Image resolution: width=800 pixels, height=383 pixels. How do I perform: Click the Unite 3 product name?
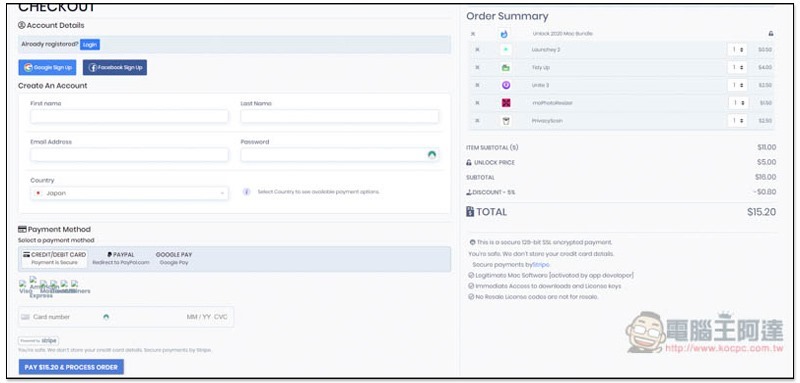click(540, 85)
